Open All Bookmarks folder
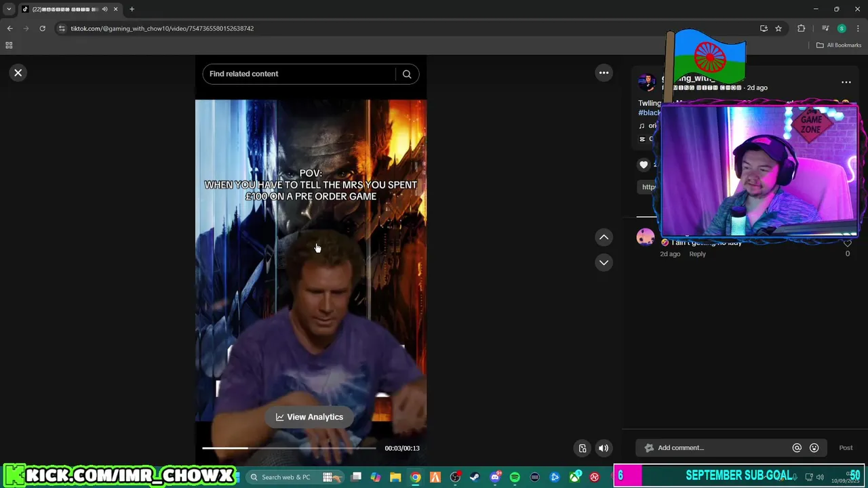The height and width of the screenshot is (488, 868). [839, 45]
